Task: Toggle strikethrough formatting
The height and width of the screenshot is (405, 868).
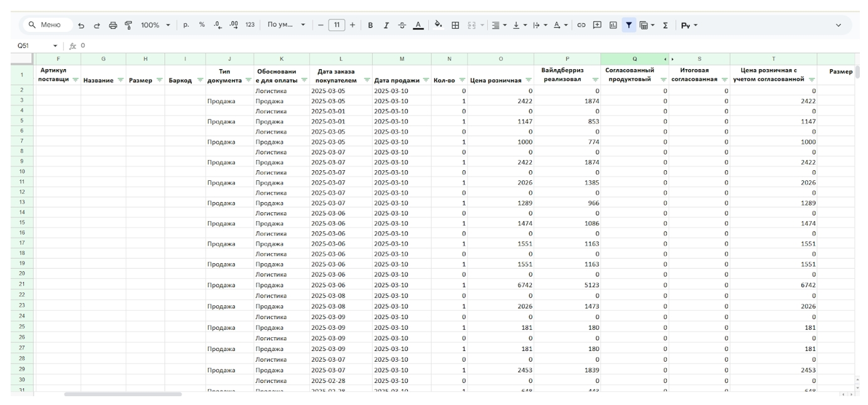Action: pyautogui.click(x=402, y=25)
